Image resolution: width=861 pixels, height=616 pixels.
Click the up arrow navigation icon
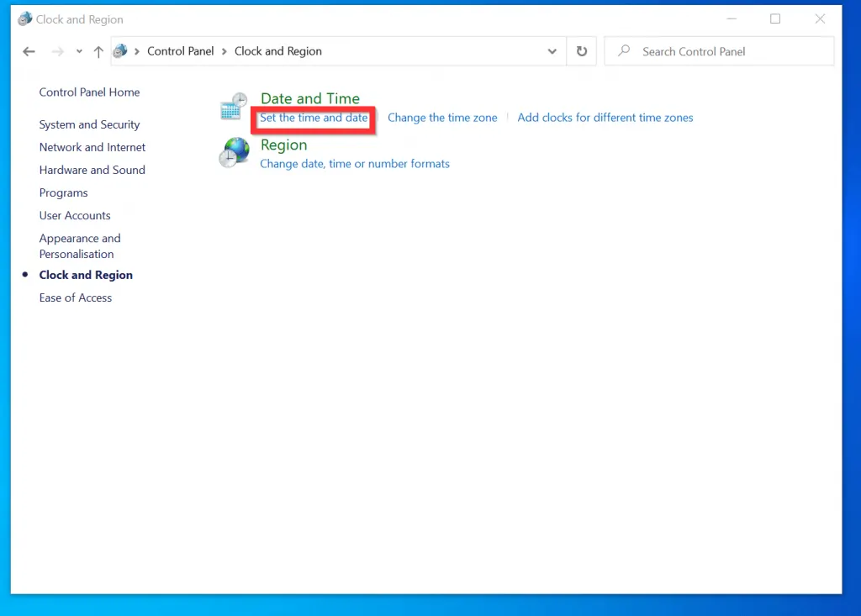(98, 51)
